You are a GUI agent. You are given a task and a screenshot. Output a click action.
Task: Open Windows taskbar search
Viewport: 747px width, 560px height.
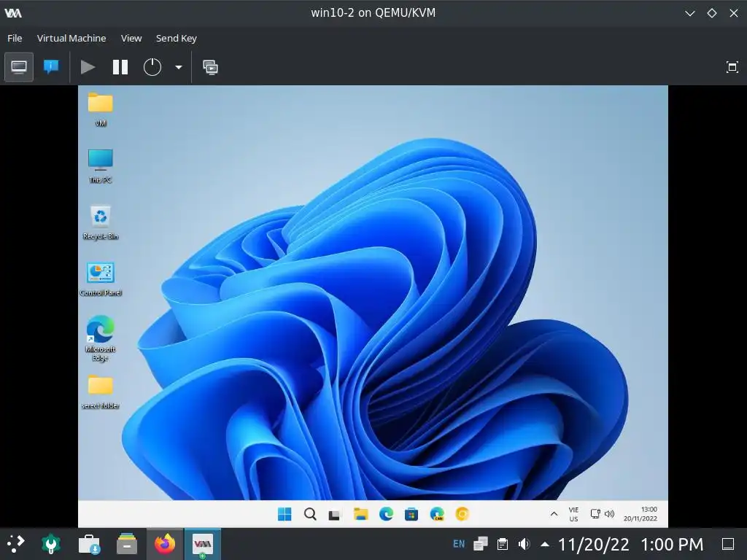coord(310,514)
